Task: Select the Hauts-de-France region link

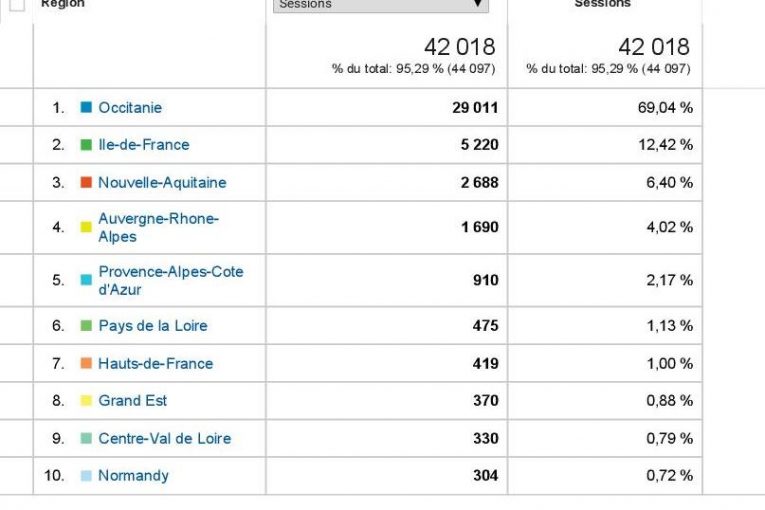Action: (155, 363)
